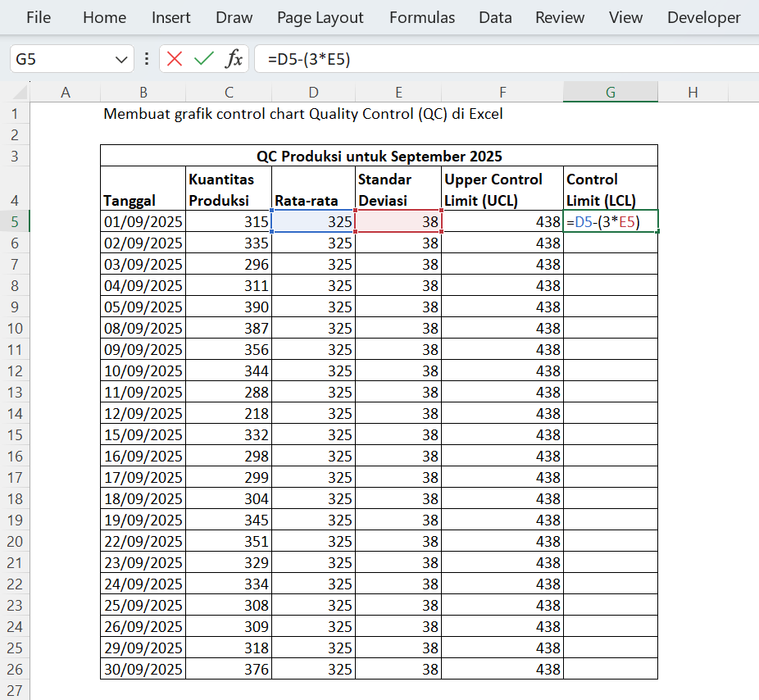
Task: Select the Upper Control Limit header cell
Action: (502, 189)
